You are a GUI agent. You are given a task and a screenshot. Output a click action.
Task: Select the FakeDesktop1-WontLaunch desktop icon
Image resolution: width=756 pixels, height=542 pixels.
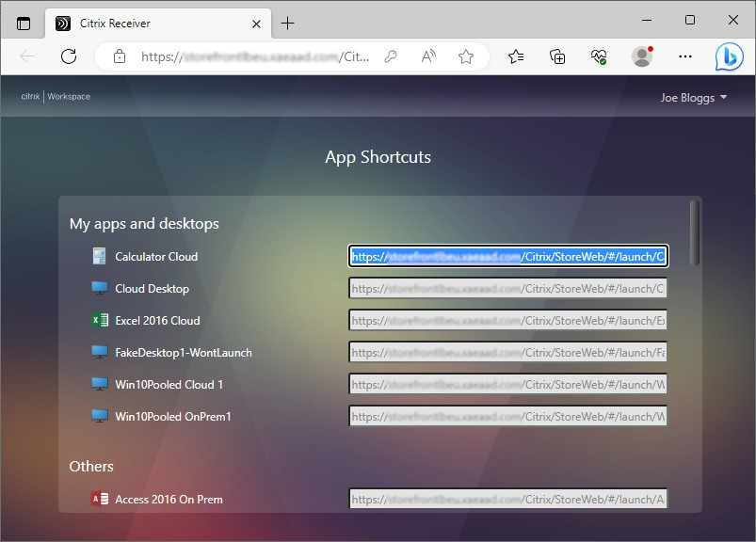coord(98,352)
